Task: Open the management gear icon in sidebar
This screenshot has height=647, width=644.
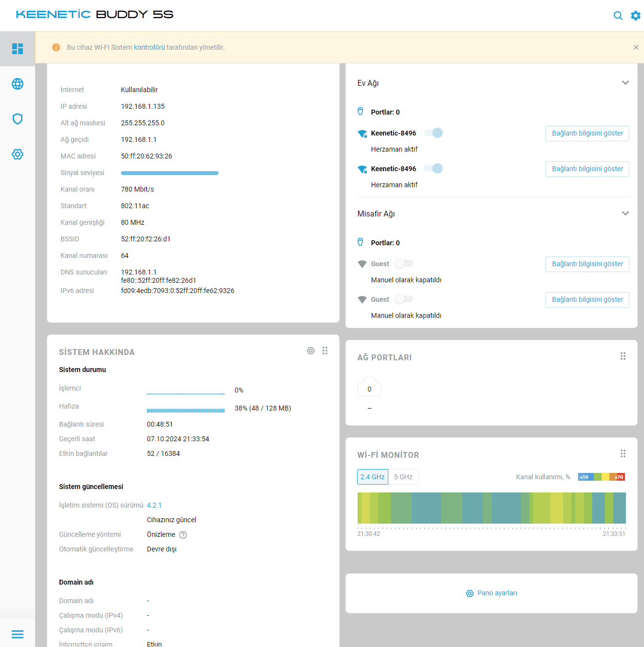Action: tap(18, 154)
